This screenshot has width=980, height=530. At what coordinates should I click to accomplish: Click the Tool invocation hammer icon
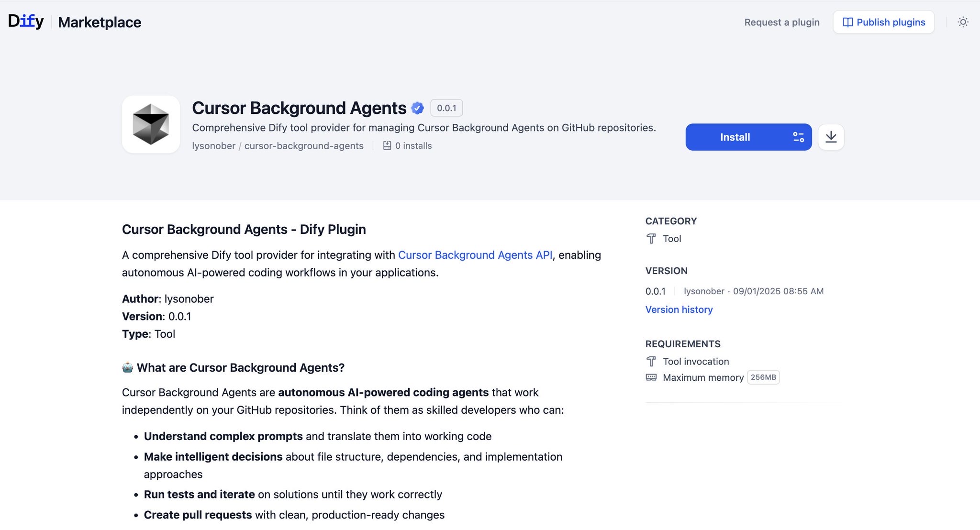651,362
